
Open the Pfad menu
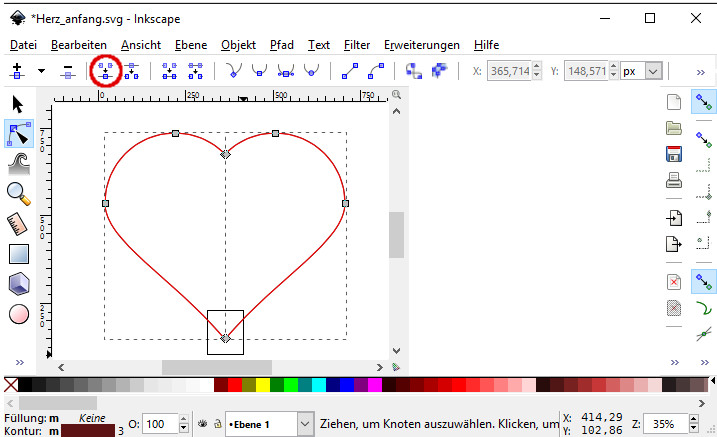pyautogui.click(x=281, y=45)
